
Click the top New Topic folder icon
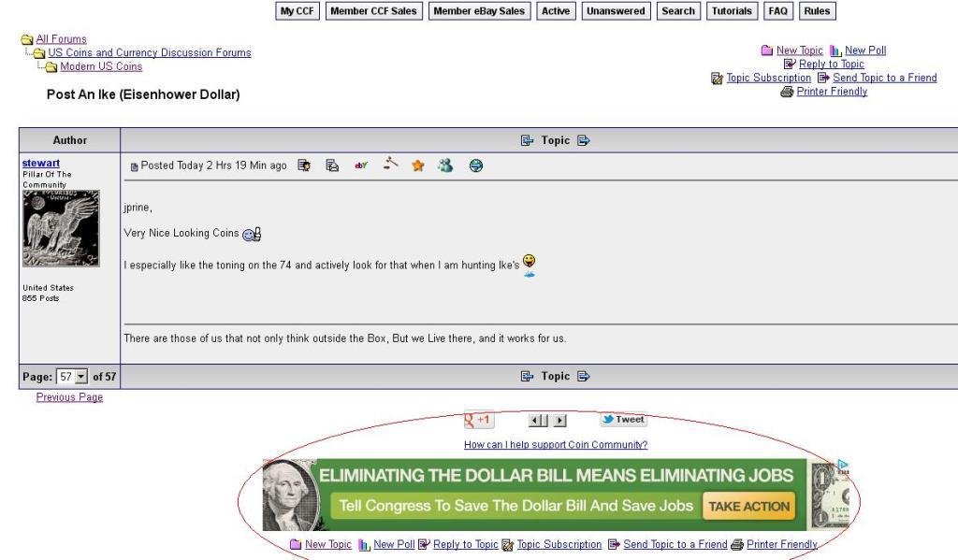click(767, 50)
